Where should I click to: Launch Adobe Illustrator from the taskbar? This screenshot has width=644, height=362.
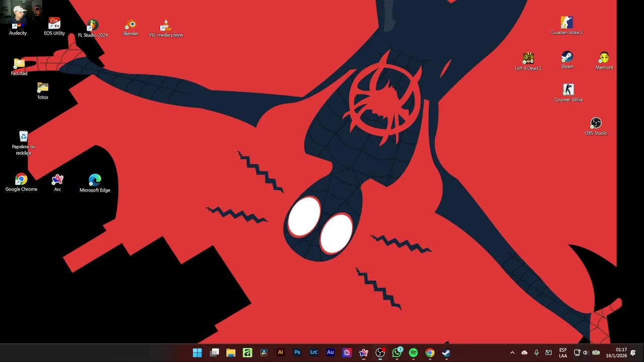pyautogui.click(x=281, y=353)
